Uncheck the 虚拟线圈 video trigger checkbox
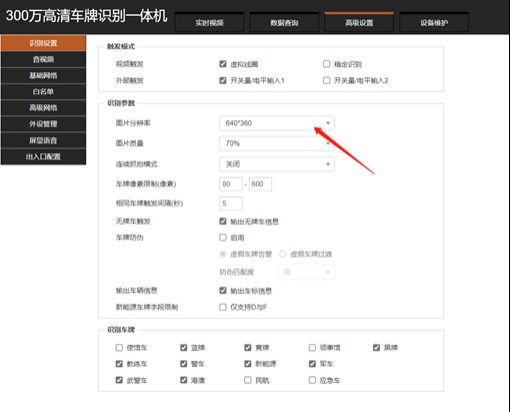 (223, 64)
